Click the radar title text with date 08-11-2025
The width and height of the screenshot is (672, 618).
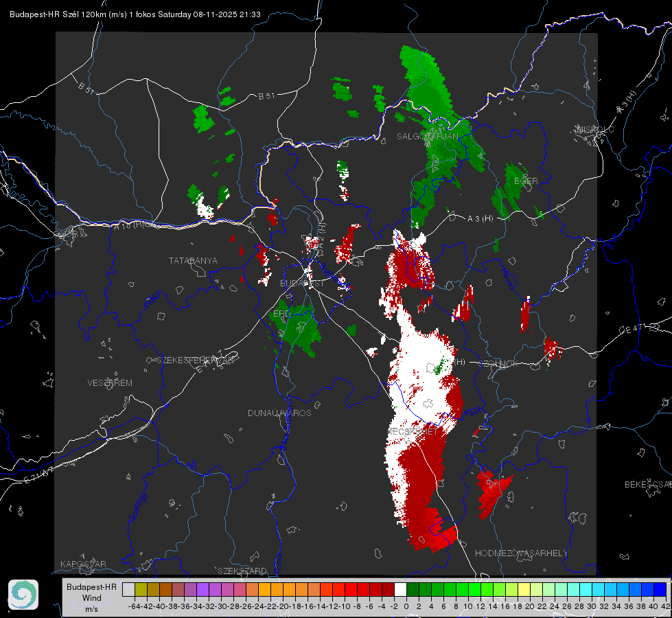[x=135, y=14]
